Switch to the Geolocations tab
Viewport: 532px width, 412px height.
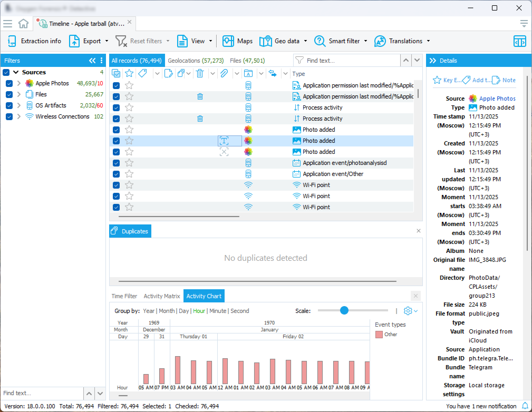196,61
